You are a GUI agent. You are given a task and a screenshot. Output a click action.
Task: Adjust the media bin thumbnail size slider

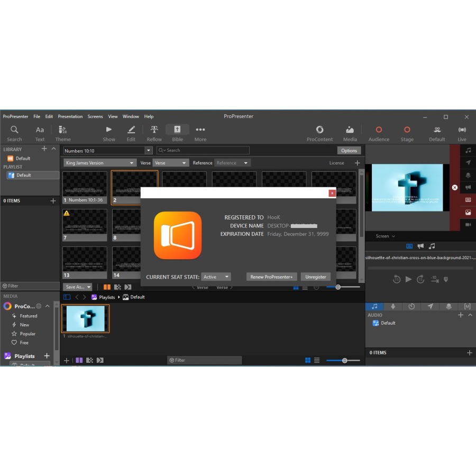pyautogui.click(x=343, y=360)
